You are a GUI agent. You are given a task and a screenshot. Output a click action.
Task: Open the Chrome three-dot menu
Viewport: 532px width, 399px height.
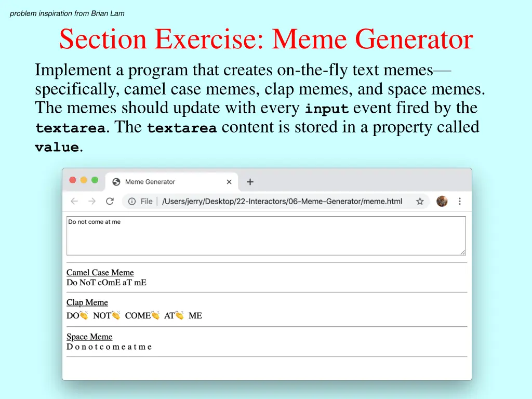coord(460,201)
